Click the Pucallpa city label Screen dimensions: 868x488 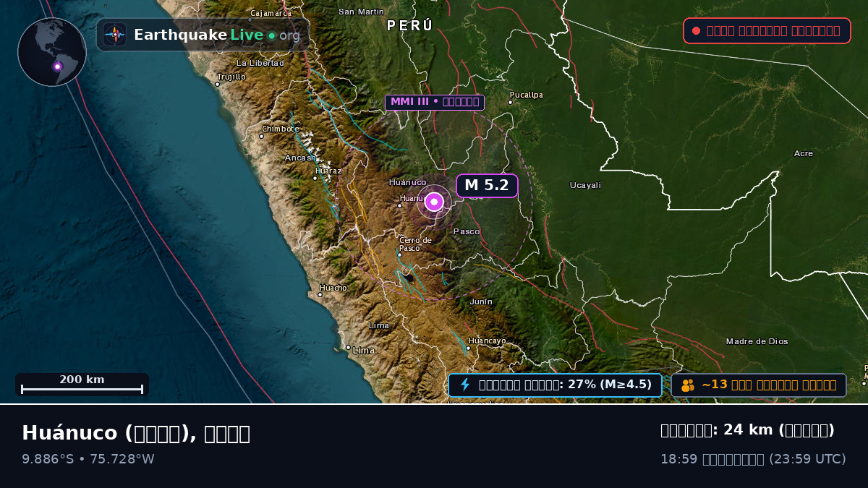[x=527, y=95]
